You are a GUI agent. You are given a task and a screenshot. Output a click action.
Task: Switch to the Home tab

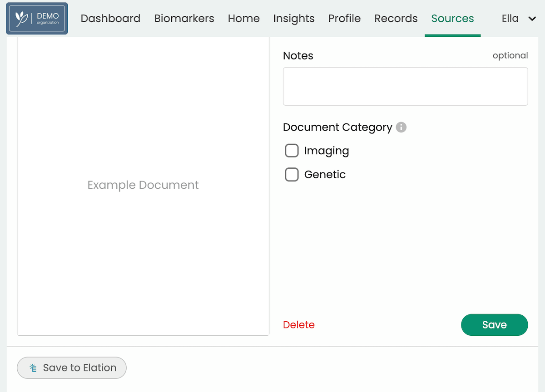coord(244,19)
